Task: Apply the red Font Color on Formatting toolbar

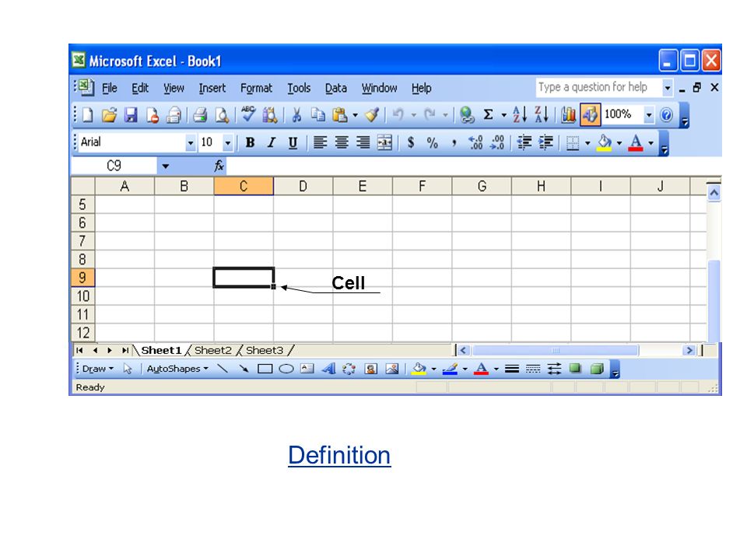Action: click(x=636, y=142)
